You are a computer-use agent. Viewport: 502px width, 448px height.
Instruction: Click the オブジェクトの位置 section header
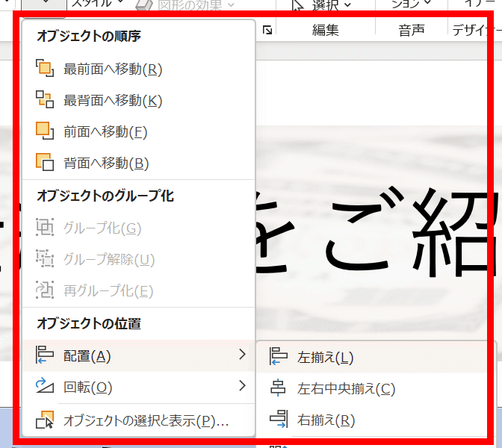(x=89, y=323)
